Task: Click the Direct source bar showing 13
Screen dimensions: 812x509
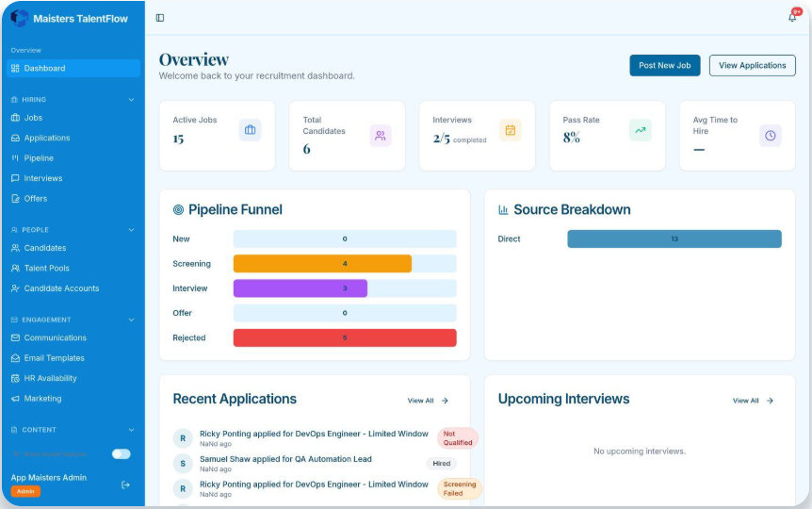Action: [x=674, y=239]
